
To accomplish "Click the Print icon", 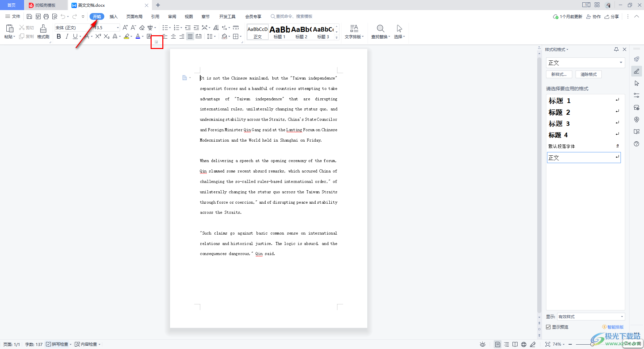I will (x=46, y=16).
